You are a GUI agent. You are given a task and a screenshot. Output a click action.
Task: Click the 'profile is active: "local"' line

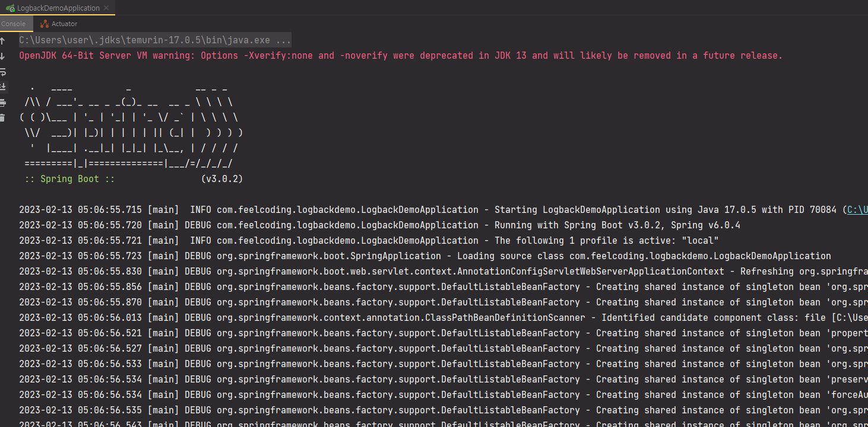369,240
